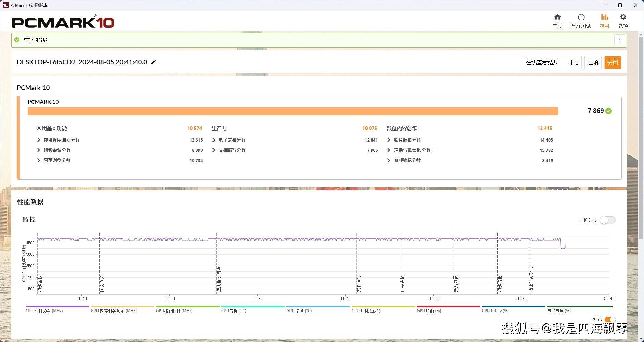
Task: Click the 数位内容创作 score 12 415
Action: [x=545, y=128]
